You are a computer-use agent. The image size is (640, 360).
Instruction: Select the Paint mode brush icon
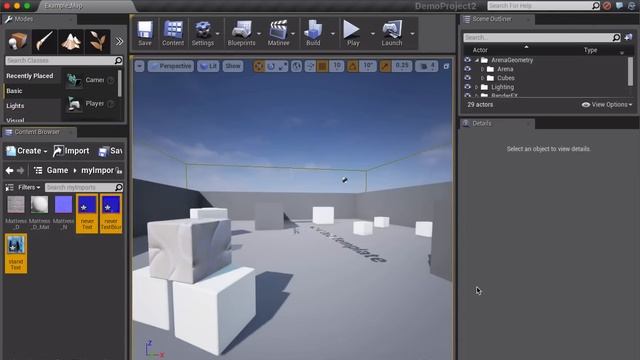click(44, 42)
